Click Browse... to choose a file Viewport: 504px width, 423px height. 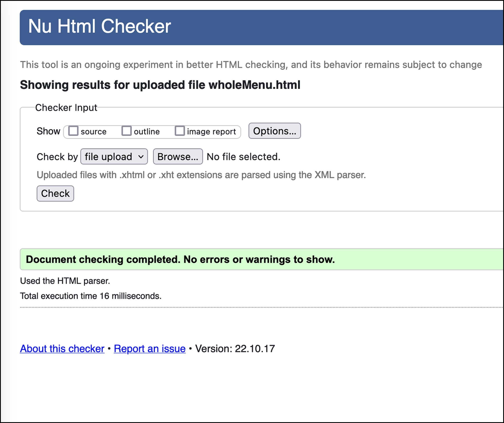178,157
